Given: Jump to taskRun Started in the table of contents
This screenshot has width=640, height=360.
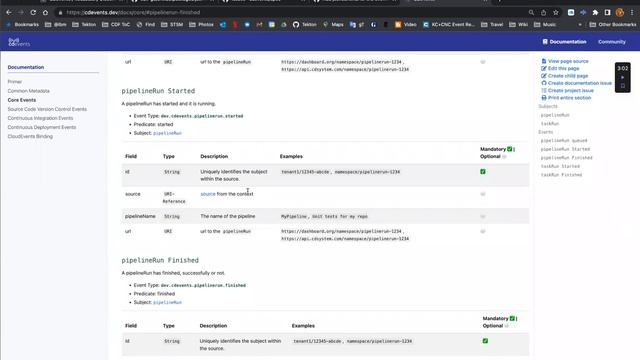Looking at the screenshot, I should (560, 166).
